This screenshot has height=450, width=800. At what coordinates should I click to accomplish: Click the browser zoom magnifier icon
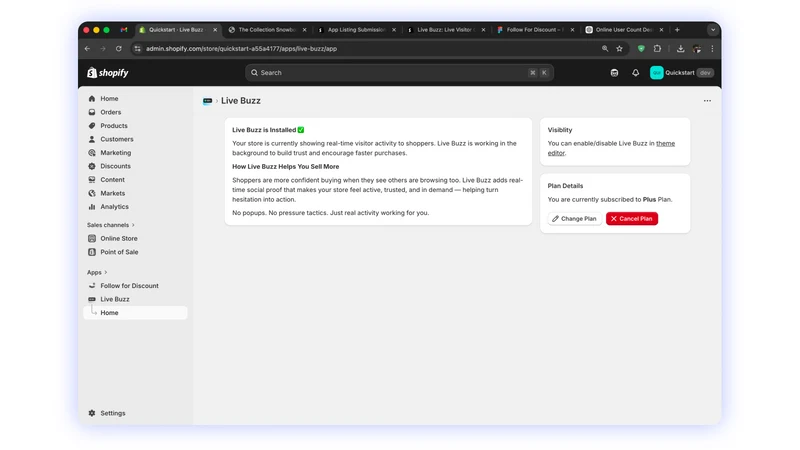click(x=605, y=48)
